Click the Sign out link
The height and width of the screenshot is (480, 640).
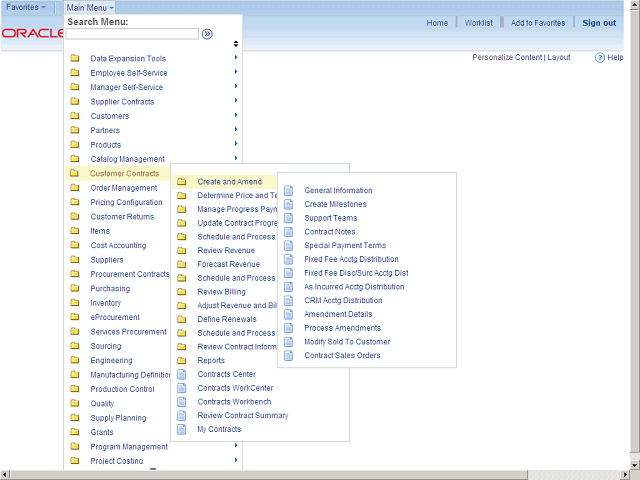pyautogui.click(x=599, y=23)
